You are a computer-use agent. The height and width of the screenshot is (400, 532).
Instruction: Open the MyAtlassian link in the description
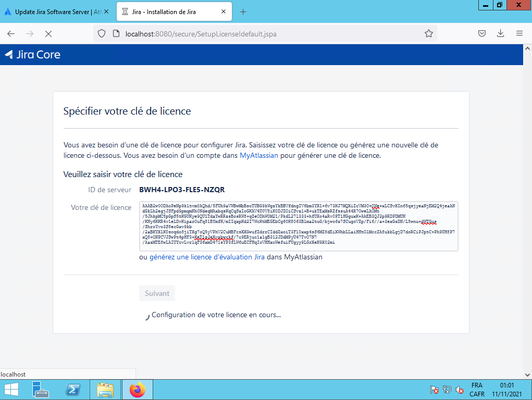pos(258,155)
